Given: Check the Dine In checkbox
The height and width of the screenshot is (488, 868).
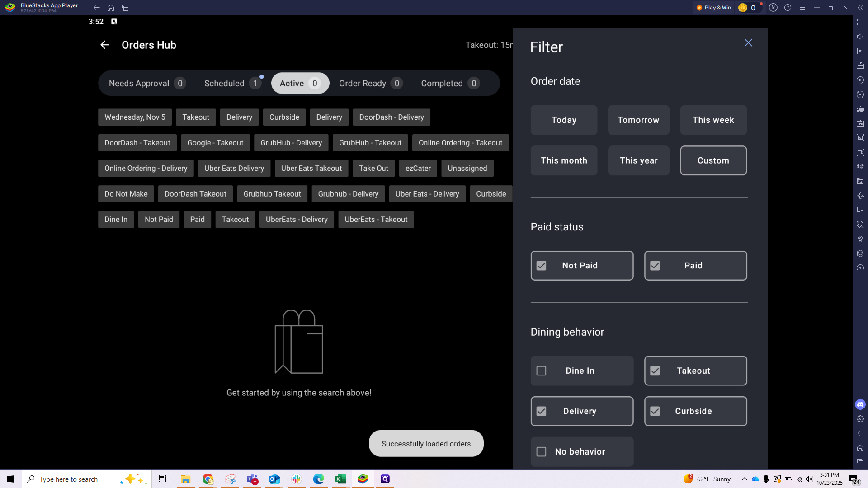Looking at the screenshot, I should pyautogui.click(x=541, y=371).
